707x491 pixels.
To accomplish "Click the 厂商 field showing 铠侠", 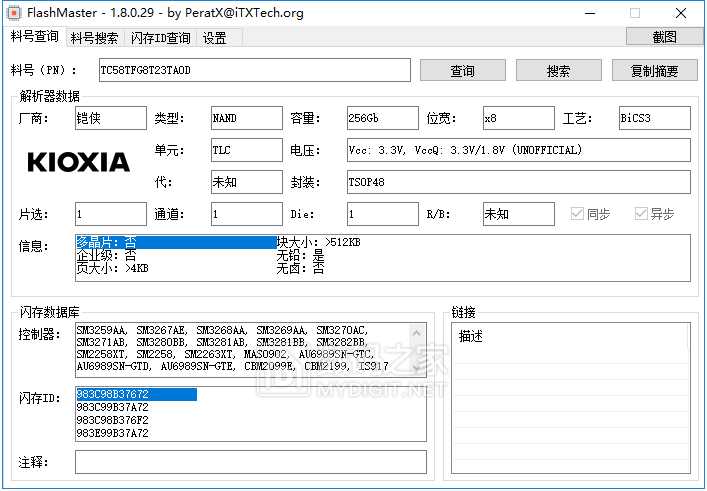I will [x=111, y=118].
